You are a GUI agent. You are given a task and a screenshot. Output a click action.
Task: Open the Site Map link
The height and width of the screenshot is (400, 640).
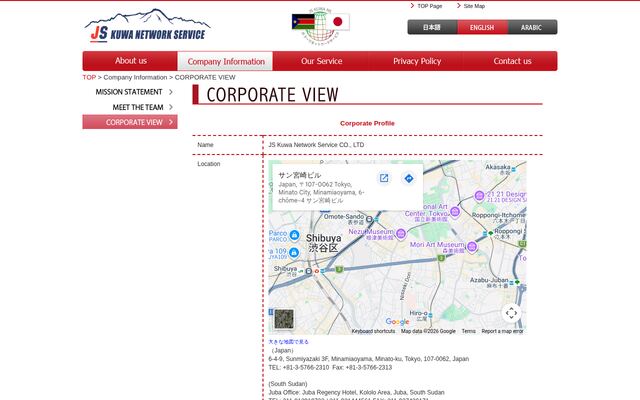[474, 6]
